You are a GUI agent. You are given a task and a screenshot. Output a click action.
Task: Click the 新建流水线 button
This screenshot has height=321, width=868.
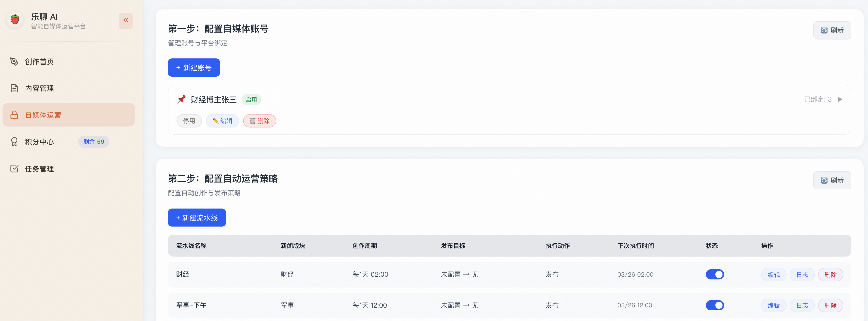pos(197,218)
